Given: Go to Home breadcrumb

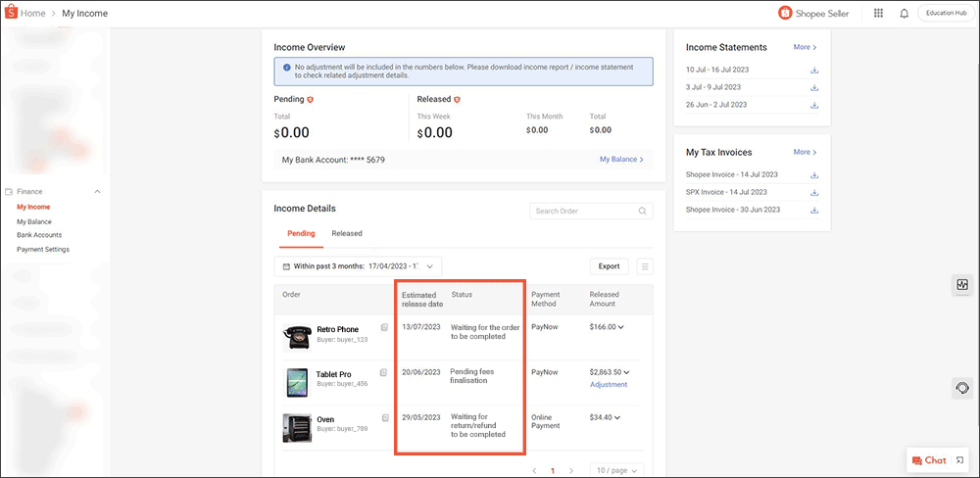Looking at the screenshot, I should (32, 13).
